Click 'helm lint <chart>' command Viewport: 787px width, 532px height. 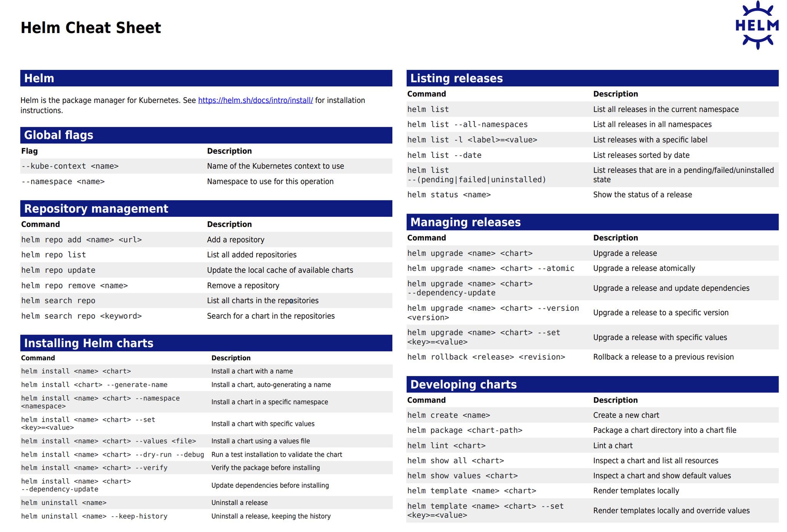click(x=447, y=446)
